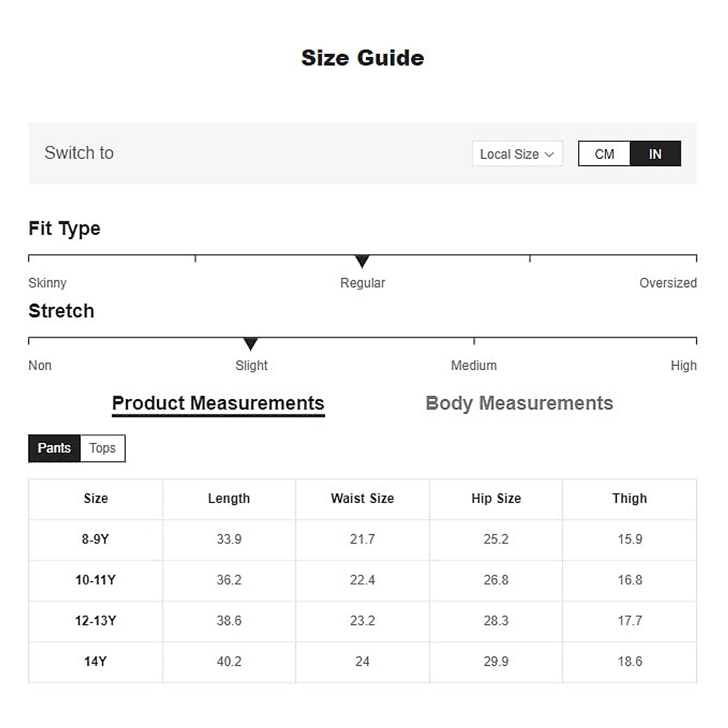
Task: Open the Local Size dropdown
Action: coord(516,154)
